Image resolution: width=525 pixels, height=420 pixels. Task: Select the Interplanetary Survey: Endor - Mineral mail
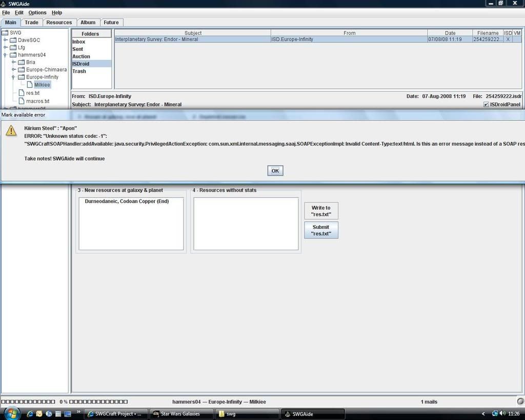(x=318, y=39)
